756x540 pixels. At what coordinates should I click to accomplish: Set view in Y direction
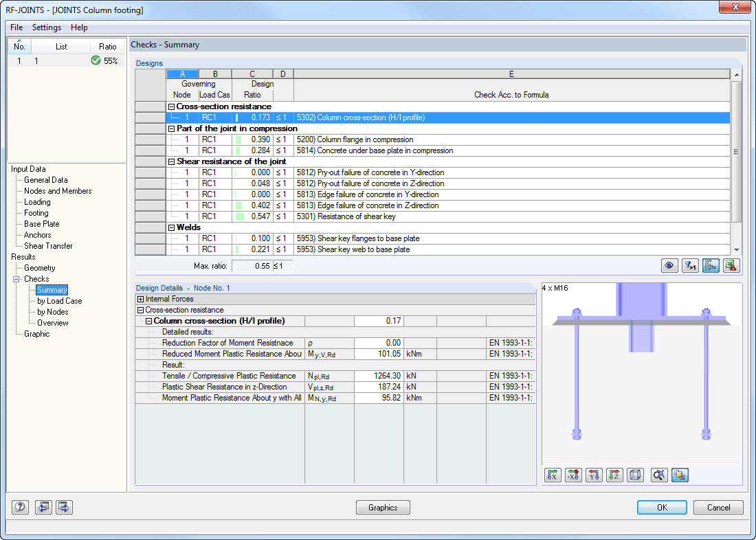tap(594, 475)
